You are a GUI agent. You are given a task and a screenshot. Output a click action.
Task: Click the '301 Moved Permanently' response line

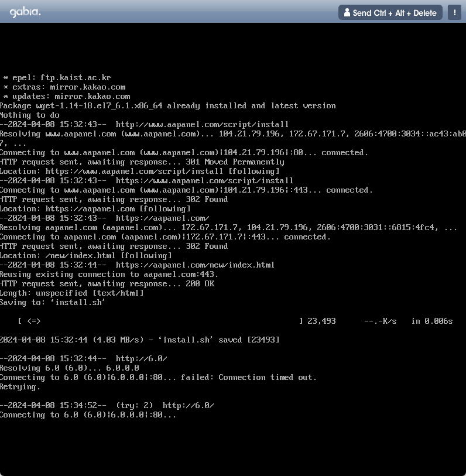pos(142,162)
